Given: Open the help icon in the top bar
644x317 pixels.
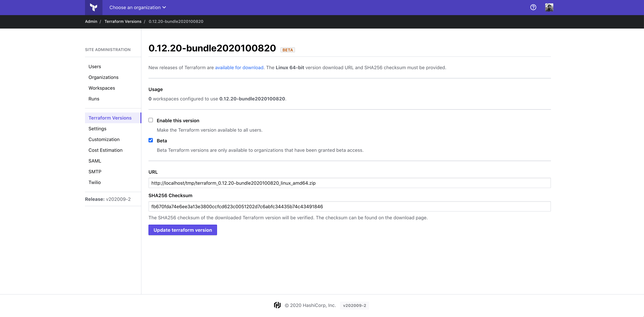Looking at the screenshot, I should tap(533, 7).
